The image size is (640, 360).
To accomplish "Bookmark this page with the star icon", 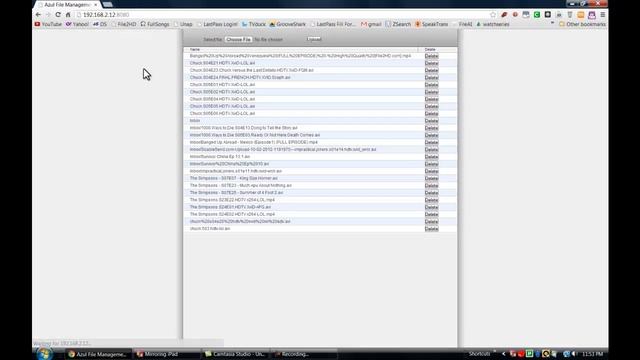I will [493, 15].
